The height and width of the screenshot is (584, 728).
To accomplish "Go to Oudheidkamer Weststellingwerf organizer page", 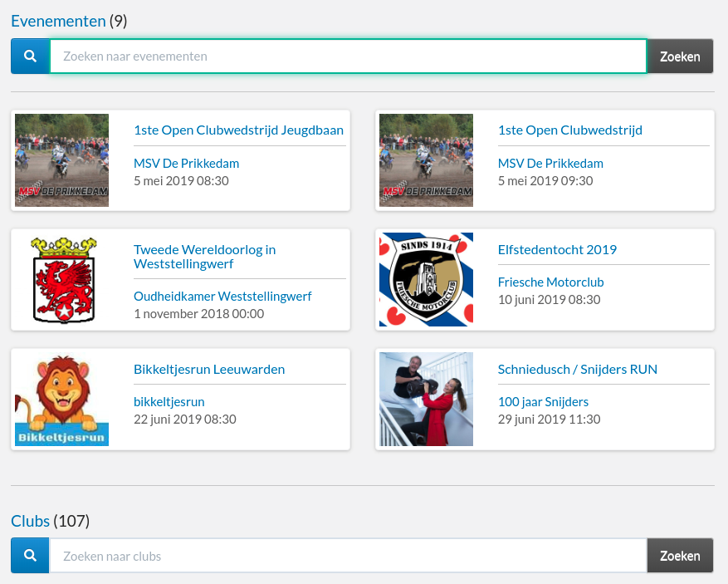I will pos(222,297).
